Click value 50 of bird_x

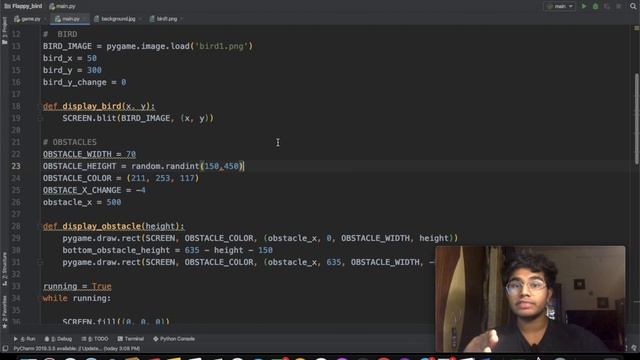pyautogui.click(x=92, y=58)
